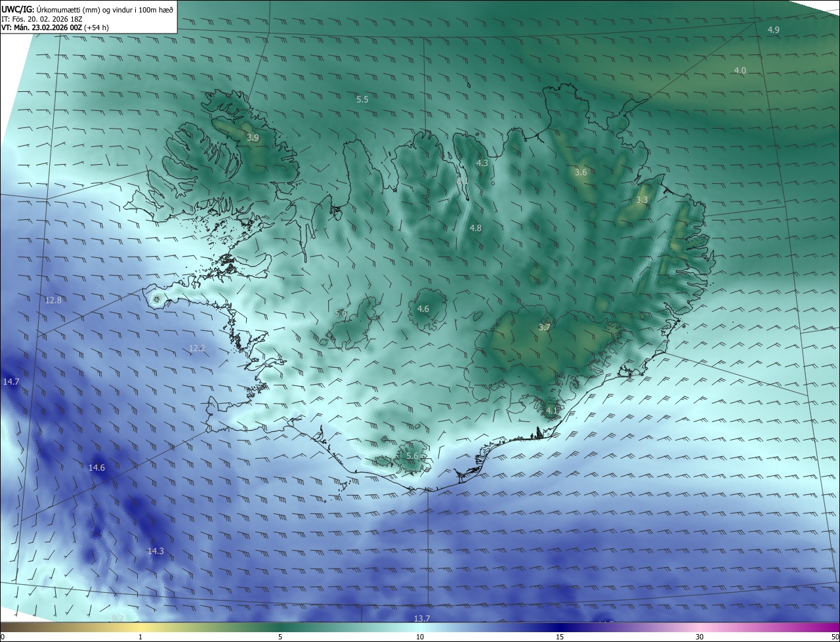The height and width of the screenshot is (642, 840).
Task: Click the '5.5' value label
Action: [x=362, y=100]
